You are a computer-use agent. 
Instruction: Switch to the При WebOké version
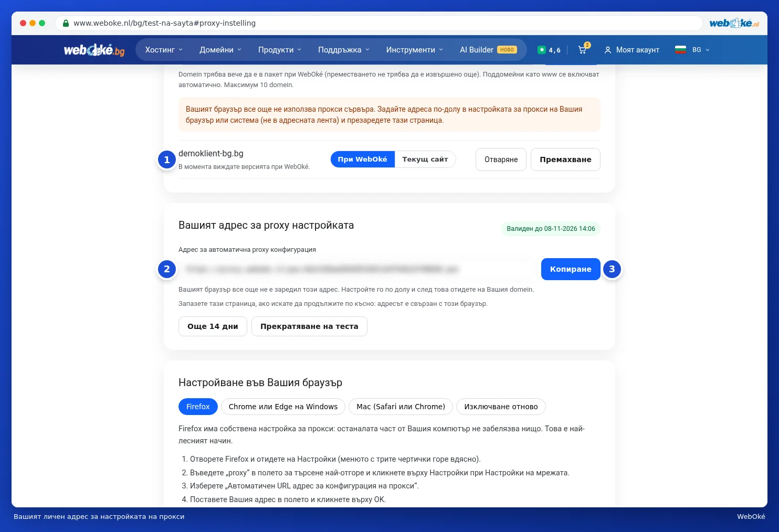coord(363,159)
